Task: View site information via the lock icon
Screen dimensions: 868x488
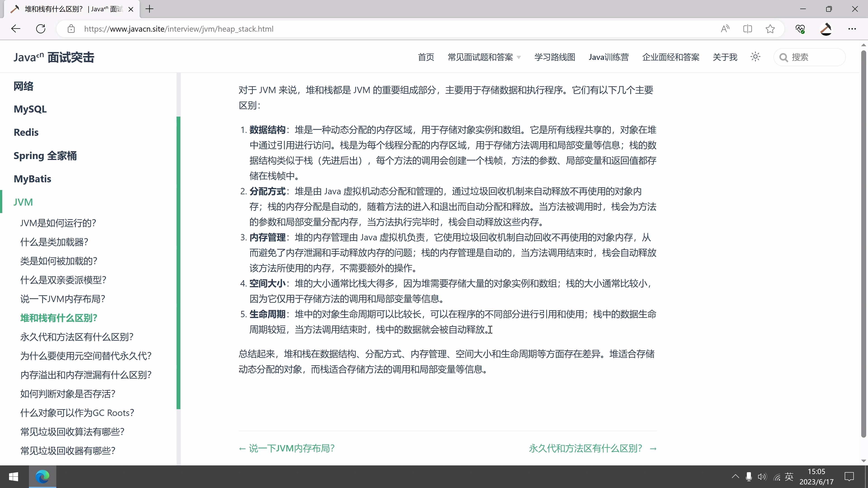Action: [x=71, y=29]
